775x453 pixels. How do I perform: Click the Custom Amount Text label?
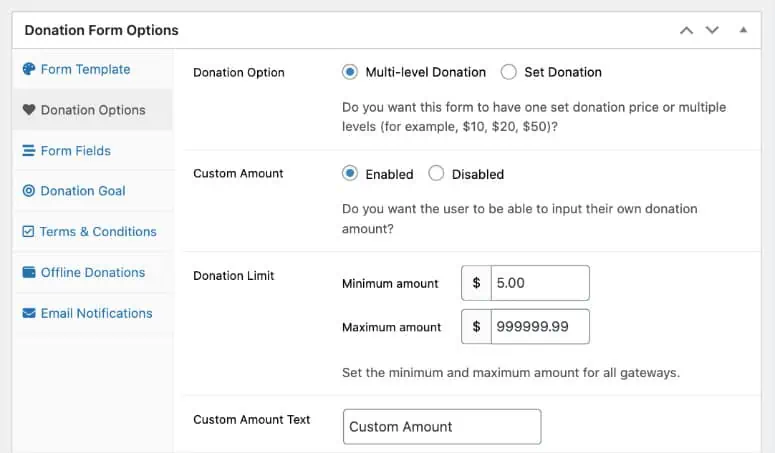[252, 419]
